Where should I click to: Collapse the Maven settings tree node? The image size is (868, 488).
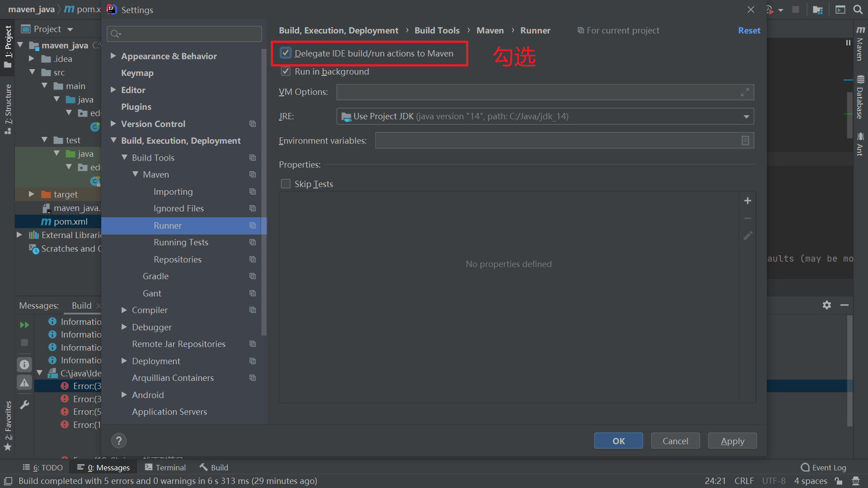[135, 174]
